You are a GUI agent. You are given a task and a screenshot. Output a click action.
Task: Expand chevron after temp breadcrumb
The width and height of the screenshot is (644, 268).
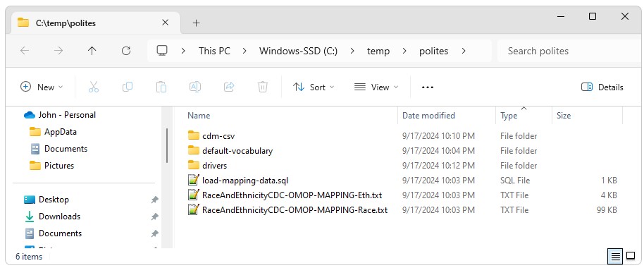pyautogui.click(x=404, y=51)
